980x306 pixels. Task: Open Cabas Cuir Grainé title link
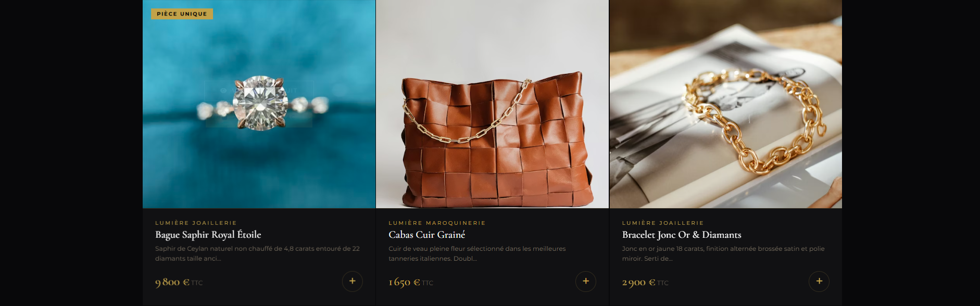427,235
